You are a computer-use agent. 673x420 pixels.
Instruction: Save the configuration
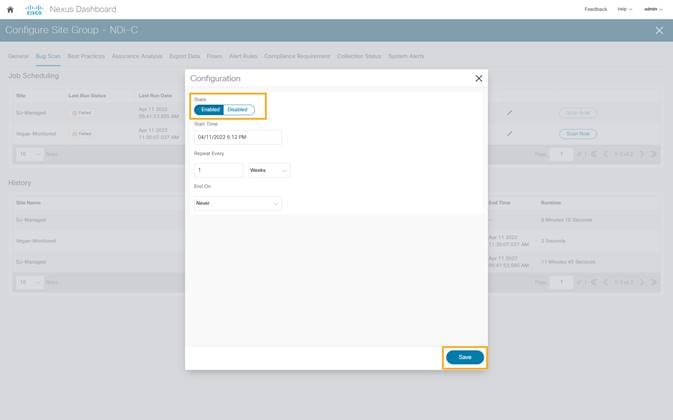(x=465, y=357)
